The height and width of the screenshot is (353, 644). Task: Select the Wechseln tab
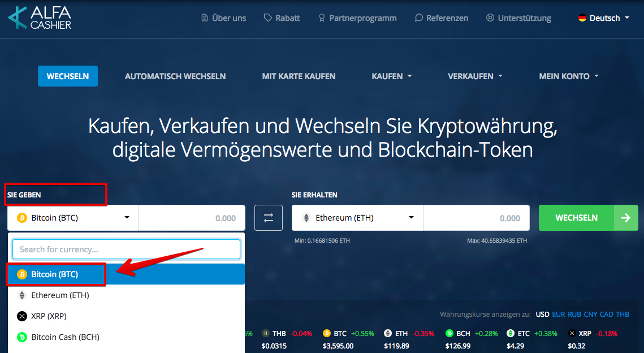[68, 76]
